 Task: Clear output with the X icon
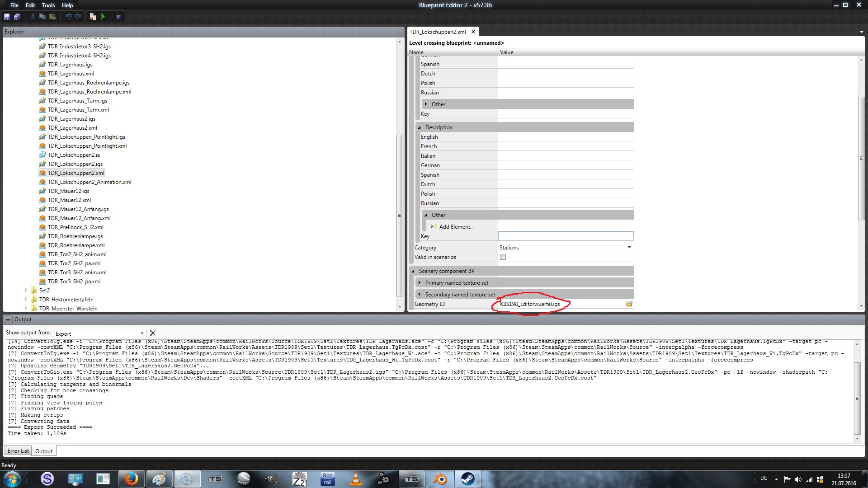[152, 333]
